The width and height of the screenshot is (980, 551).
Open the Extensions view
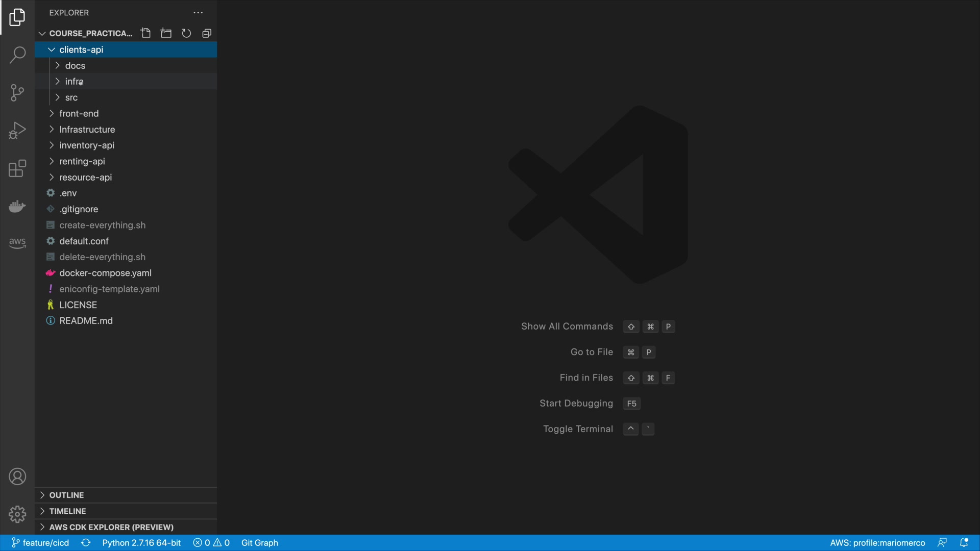[x=17, y=168]
